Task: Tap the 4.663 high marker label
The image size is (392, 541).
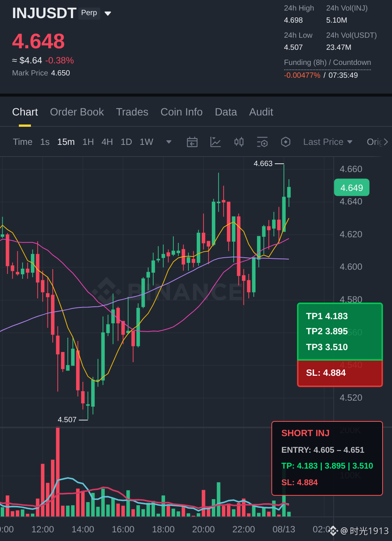Action: pyautogui.click(x=263, y=164)
